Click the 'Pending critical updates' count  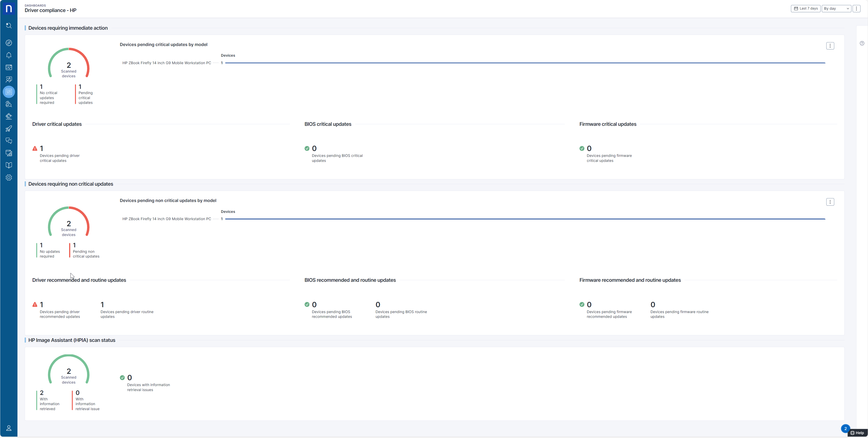[80, 87]
